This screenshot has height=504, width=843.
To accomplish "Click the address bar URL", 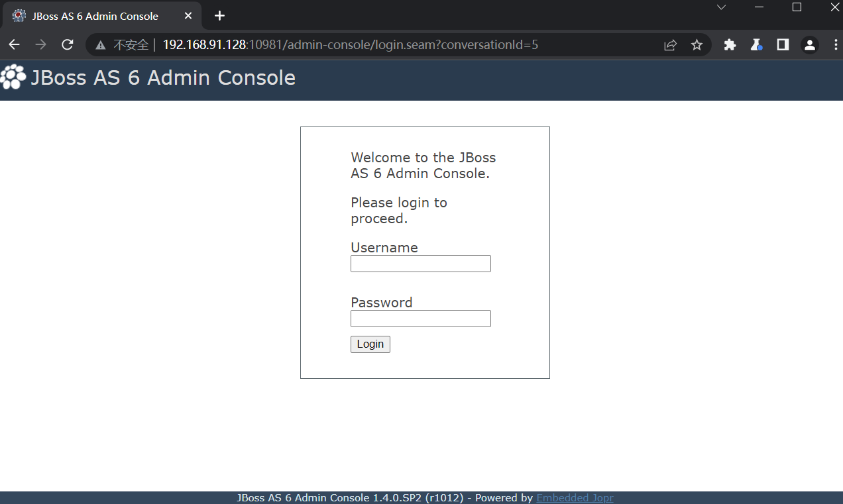I will tap(350, 45).
